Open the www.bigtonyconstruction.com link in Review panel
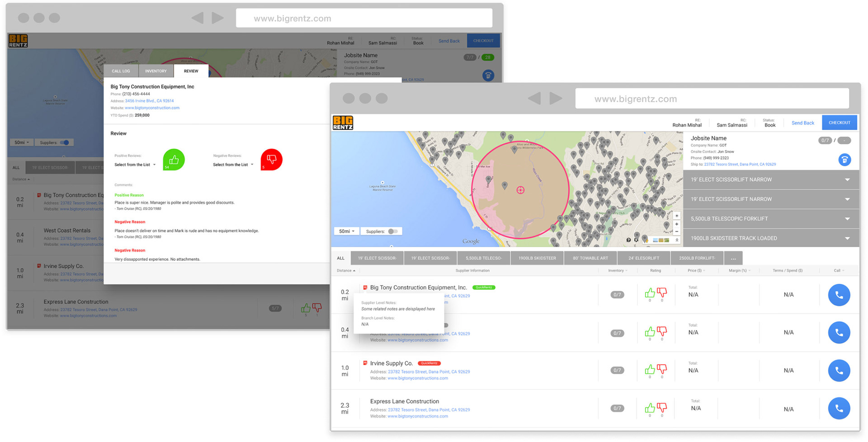868x442 pixels. [x=152, y=108]
